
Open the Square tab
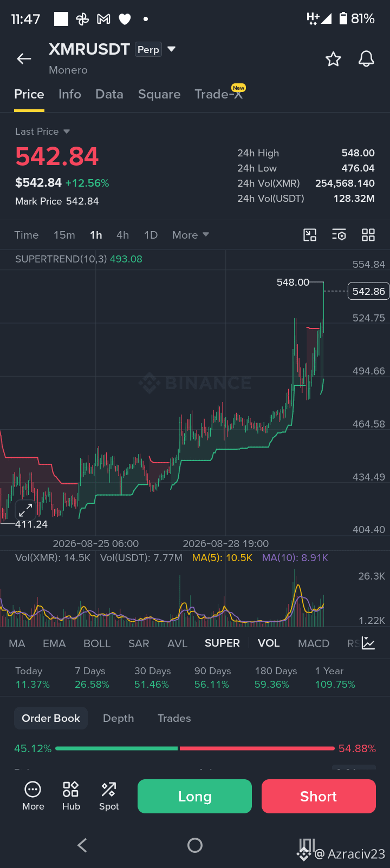coord(159,95)
